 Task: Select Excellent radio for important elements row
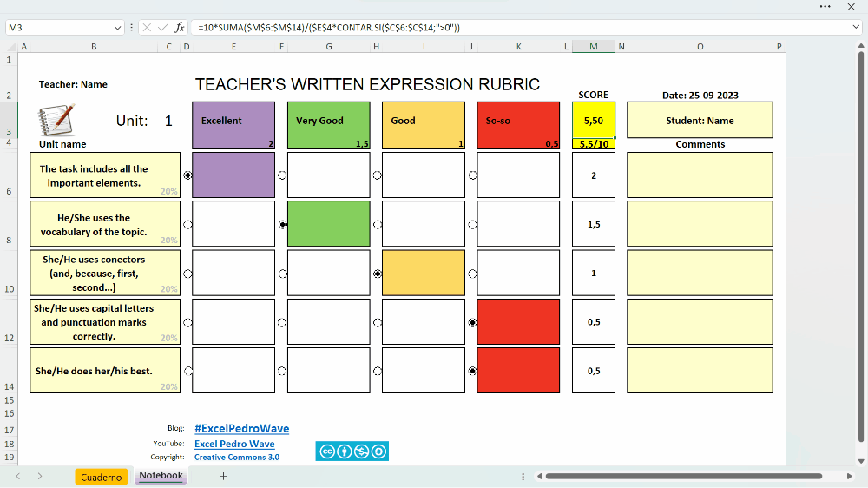pyautogui.click(x=187, y=175)
